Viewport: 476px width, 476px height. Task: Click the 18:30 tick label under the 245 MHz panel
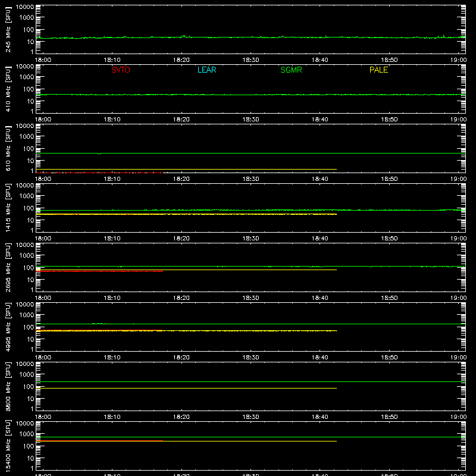tap(250, 60)
